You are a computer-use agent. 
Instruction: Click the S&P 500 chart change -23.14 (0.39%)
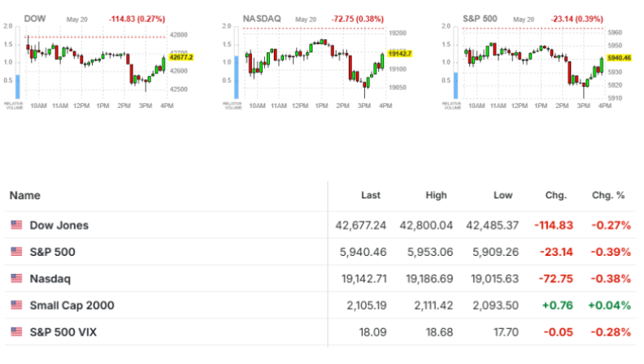click(x=577, y=19)
